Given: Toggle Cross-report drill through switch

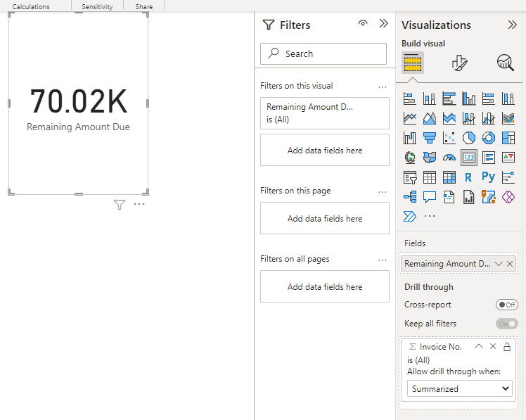Looking at the screenshot, I should (x=506, y=305).
